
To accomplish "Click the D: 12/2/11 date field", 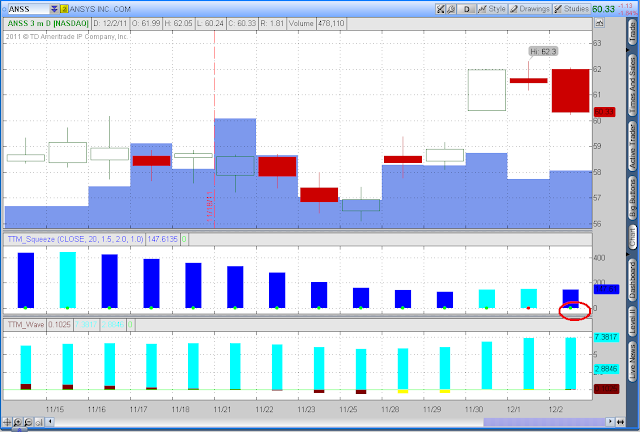I will tap(110, 23).
